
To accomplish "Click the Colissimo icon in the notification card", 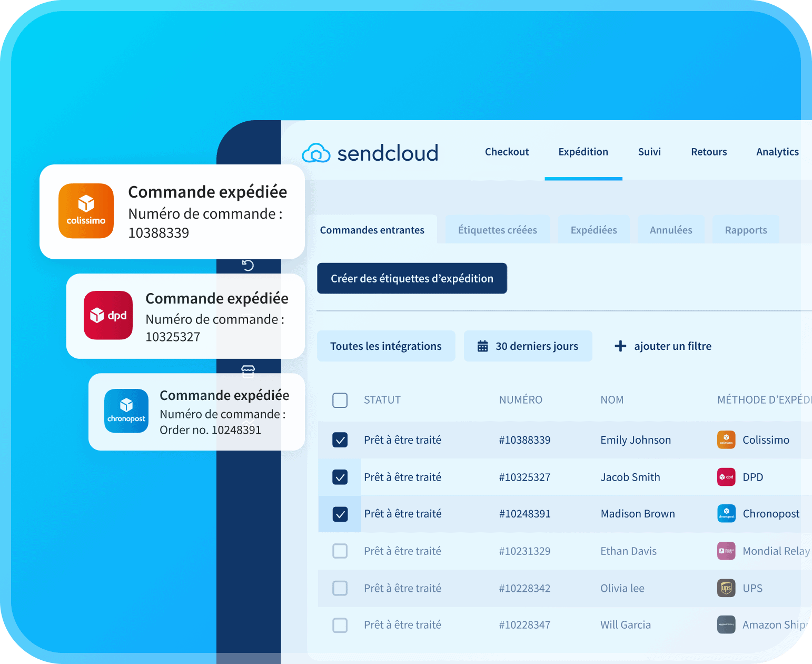I will [x=86, y=211].
